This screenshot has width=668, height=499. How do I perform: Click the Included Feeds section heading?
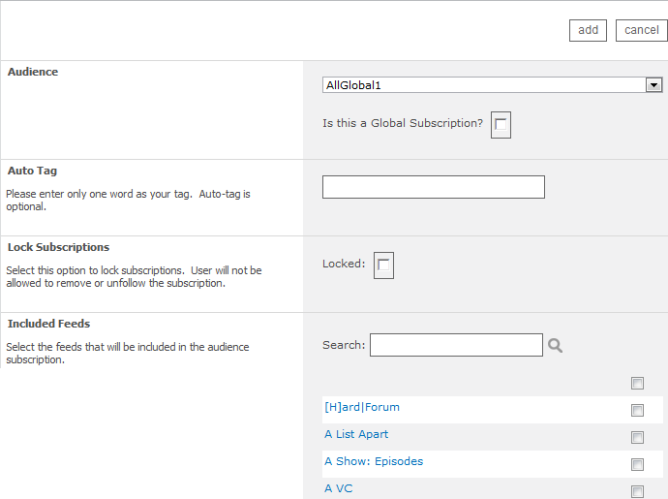point(49,324)
